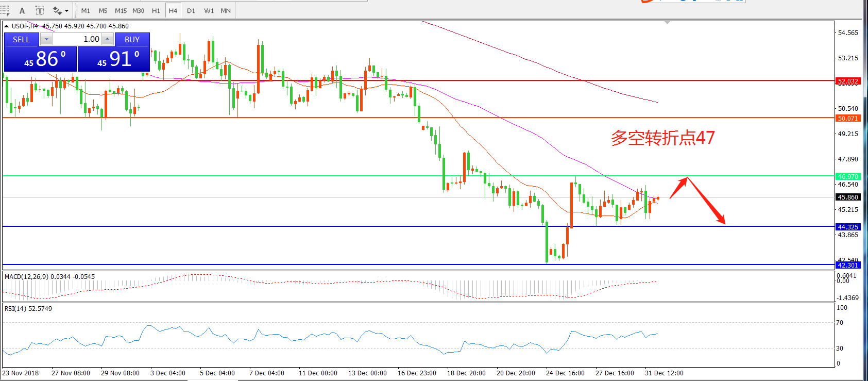The image size is (868, 381).
Task: Select the text label tool (boxed T)
Action: pos(40,10)
